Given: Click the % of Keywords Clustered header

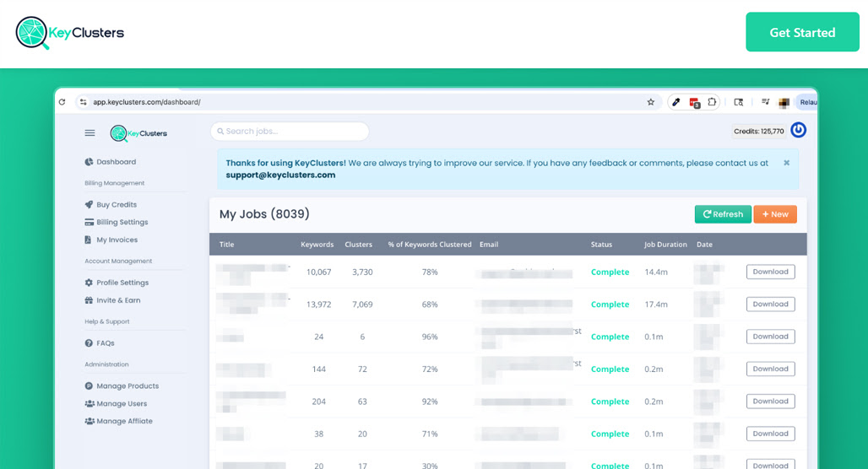Looking at the screenshot, I should click(430, 245).
